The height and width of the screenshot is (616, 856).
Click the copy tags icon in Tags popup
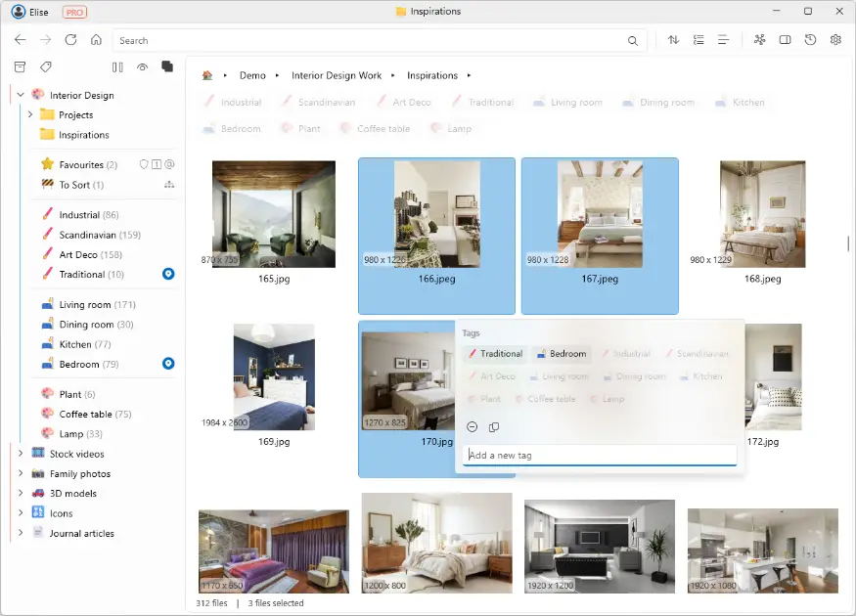[x=494, y=427]
